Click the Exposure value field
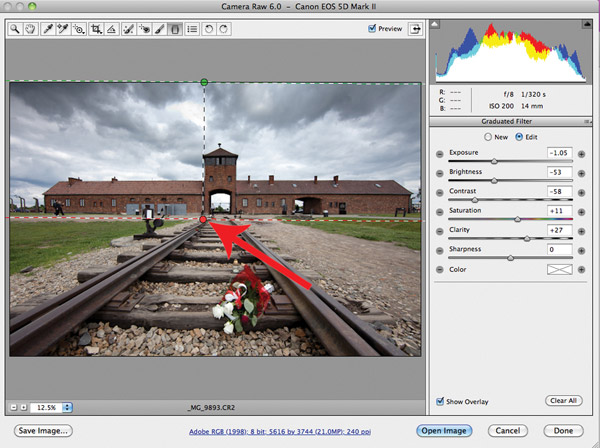Screen dimensions: 600x448 coord(560,153)
